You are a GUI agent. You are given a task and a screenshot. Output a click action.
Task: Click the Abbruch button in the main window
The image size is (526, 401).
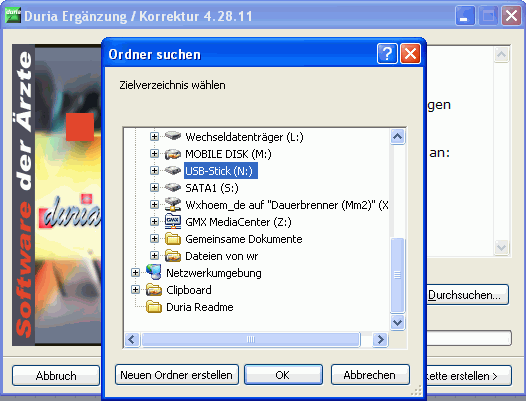pos(56,375)
